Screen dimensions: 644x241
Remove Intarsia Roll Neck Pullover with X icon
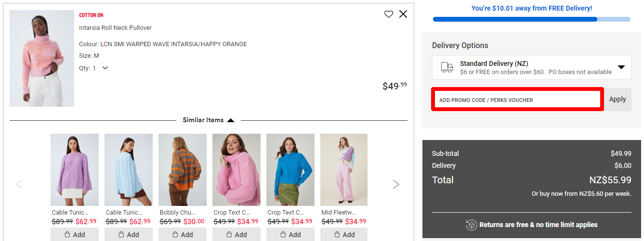[x=403, y=14]
